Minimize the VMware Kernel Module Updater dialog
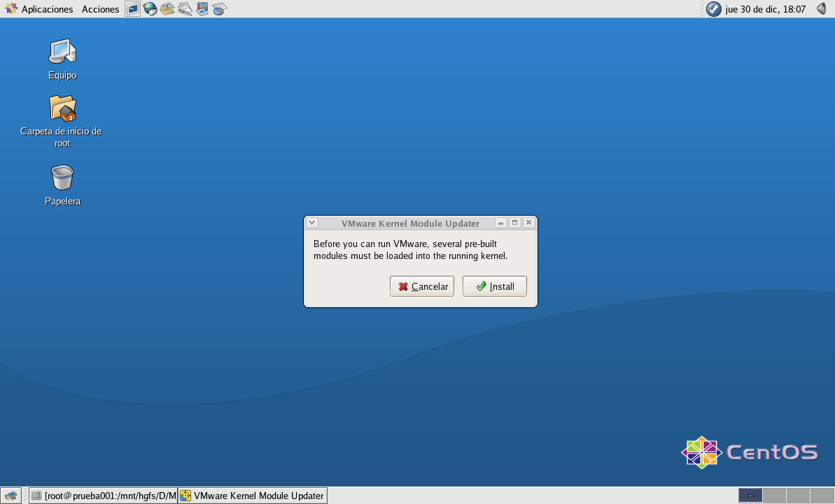 500,223
